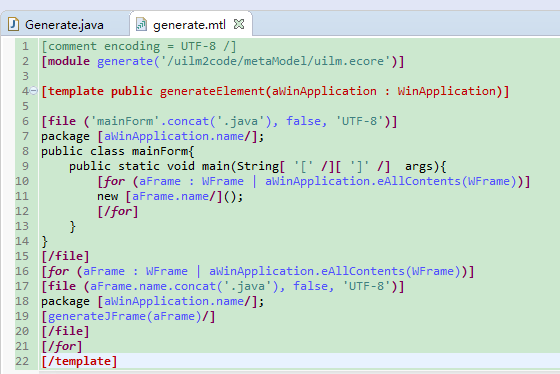The width and height of the screenshot is (560, 374).
Task: Click 'public static void main' on line 9
Action: pos(149,166)
